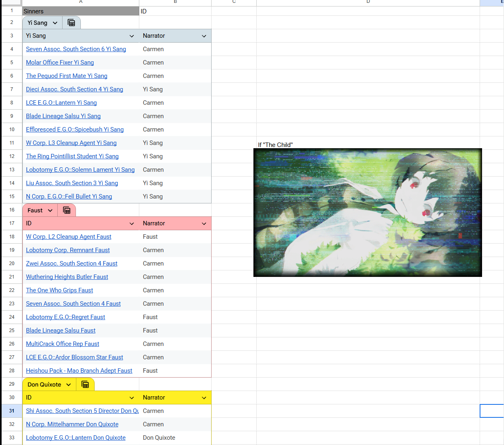
Task: Open LCE E.G.O::Ardor Blossom Star Faust link
Action: pos(74,357)
